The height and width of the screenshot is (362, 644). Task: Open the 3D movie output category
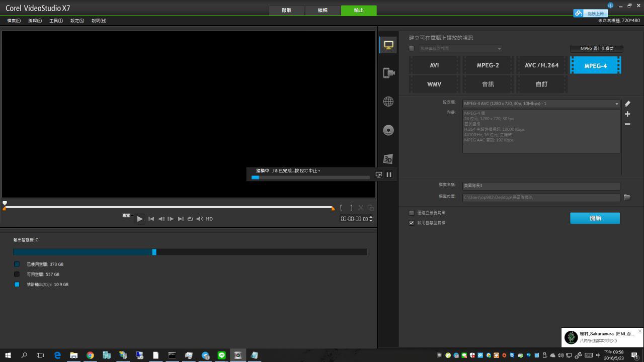pos(388,159)
